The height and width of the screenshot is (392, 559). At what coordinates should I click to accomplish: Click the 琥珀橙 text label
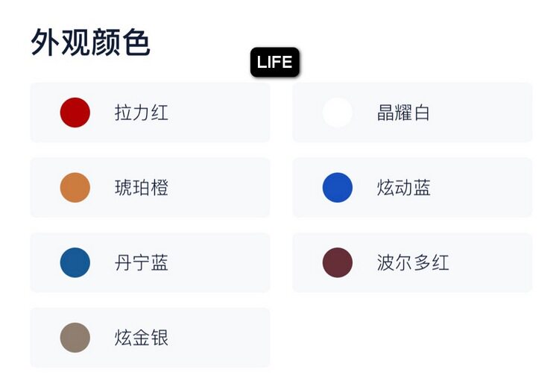142,189
